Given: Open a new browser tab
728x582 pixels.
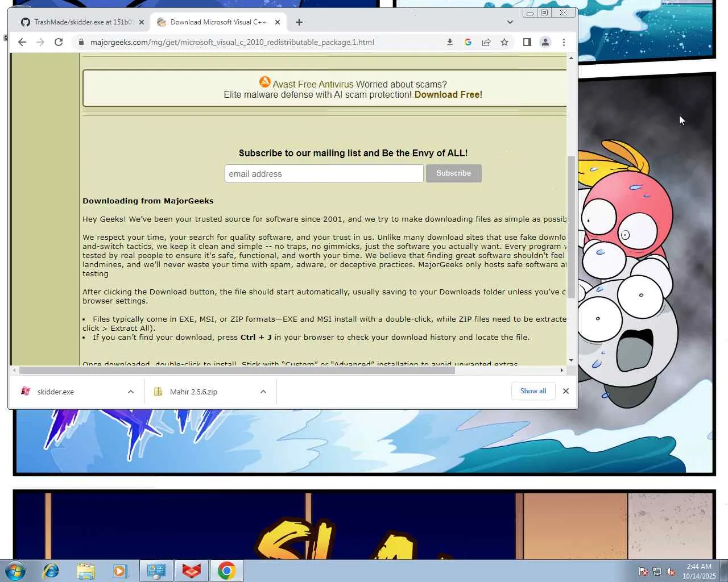Looking at the screenshot, I should (x=299, y=22).
